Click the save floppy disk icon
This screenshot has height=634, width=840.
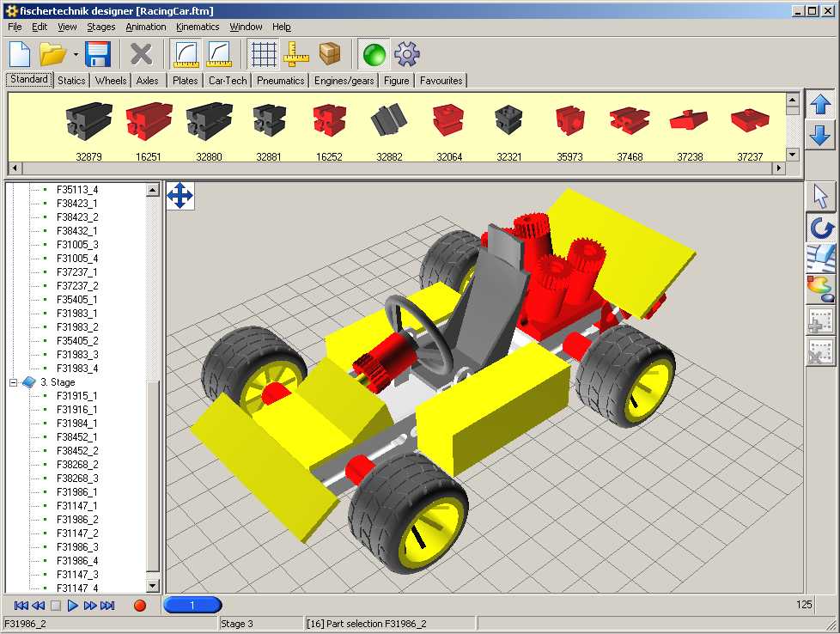tap(97, 55)
